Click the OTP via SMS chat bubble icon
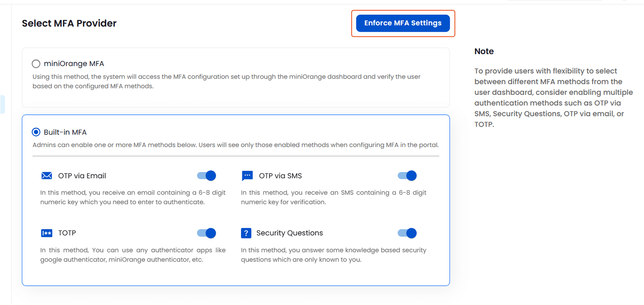The image size is (644, 305). tap(247, 176)
